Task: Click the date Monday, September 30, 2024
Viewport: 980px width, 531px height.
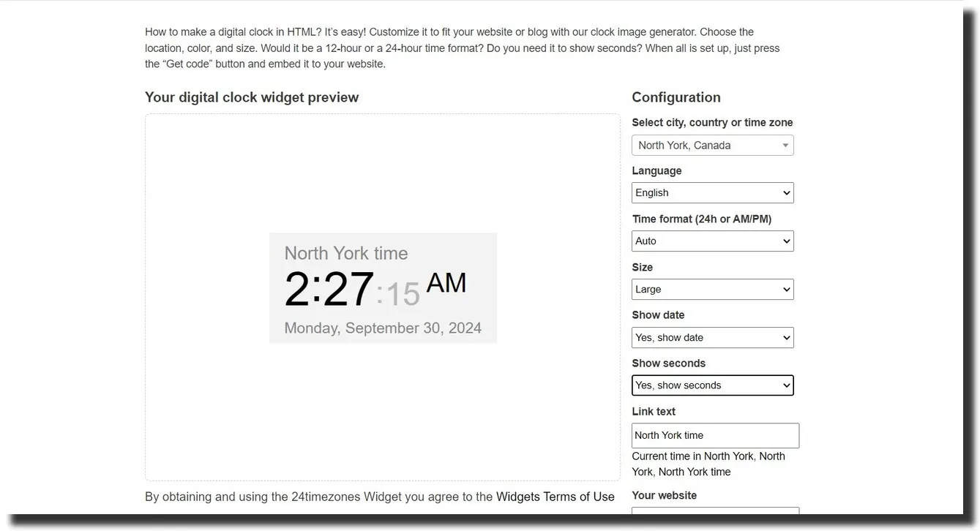Action: tap(383, 328)
